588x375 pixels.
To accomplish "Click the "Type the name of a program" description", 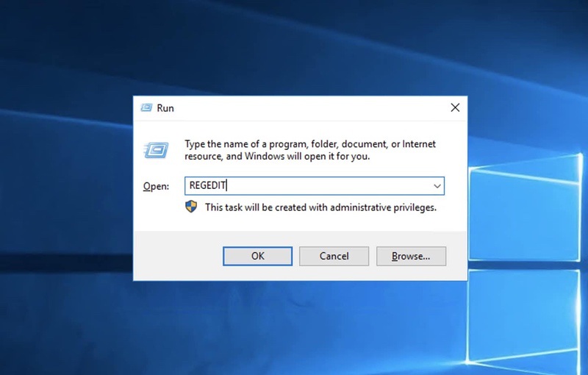I will tap(310, 150).
